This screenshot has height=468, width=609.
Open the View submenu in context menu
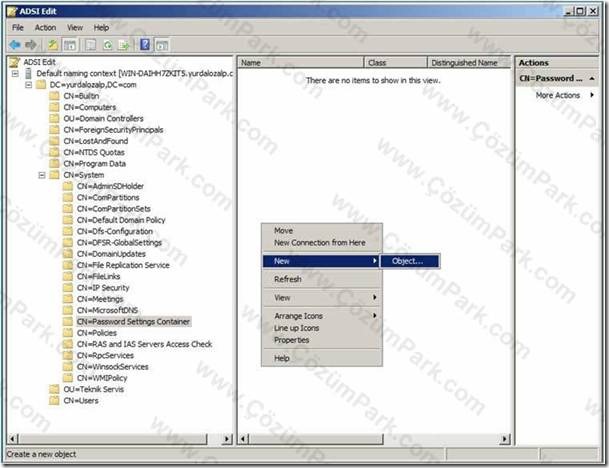click(322, 298)
